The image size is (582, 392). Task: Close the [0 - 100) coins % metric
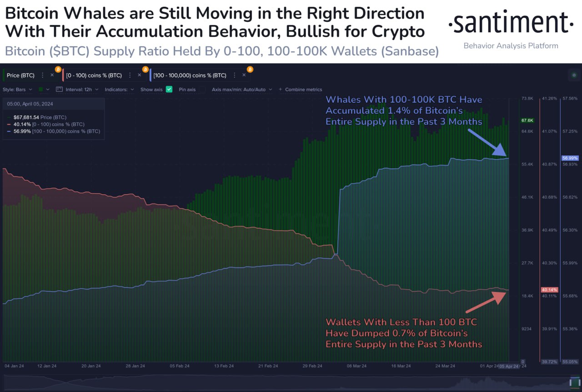click(140, 75)
